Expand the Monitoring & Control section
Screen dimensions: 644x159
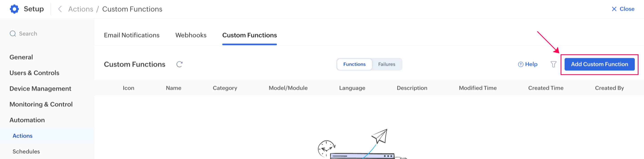click(x=41, y=104)
